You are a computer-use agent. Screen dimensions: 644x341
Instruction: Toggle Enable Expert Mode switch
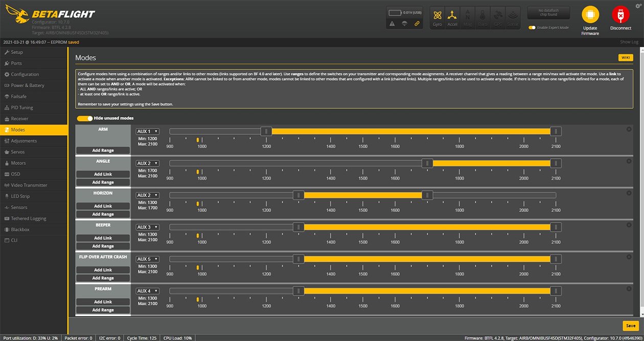pyautogui.click(x=532, y=28)
